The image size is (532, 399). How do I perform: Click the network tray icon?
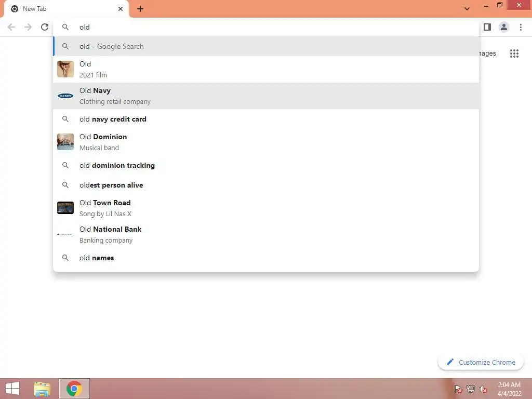pyautogui.click(x=471, y=389)
